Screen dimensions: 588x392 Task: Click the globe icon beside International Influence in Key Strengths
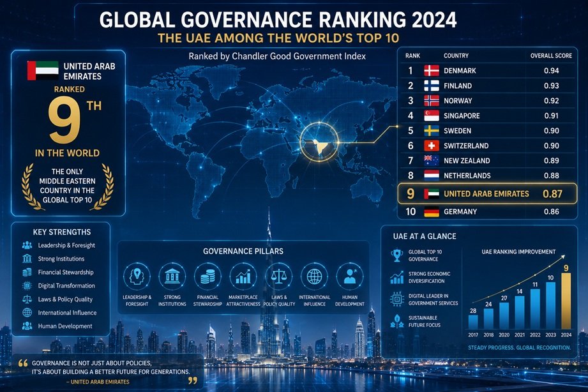pyautogui.click(x=27, y=312)
